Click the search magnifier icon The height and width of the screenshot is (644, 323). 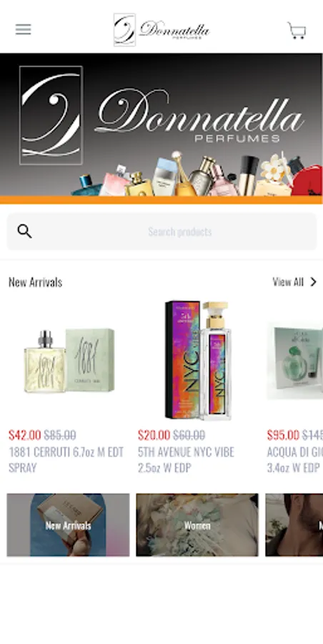[x=24, y=232]
